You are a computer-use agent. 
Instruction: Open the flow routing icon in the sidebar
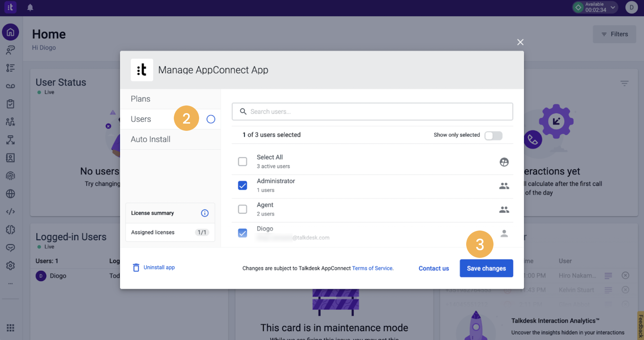[x=10, y=140]
